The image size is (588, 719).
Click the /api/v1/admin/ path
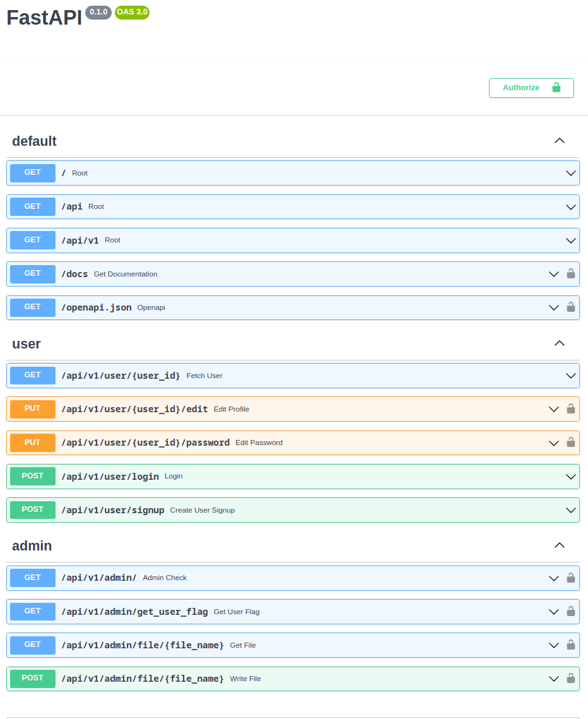click(99, 578)
